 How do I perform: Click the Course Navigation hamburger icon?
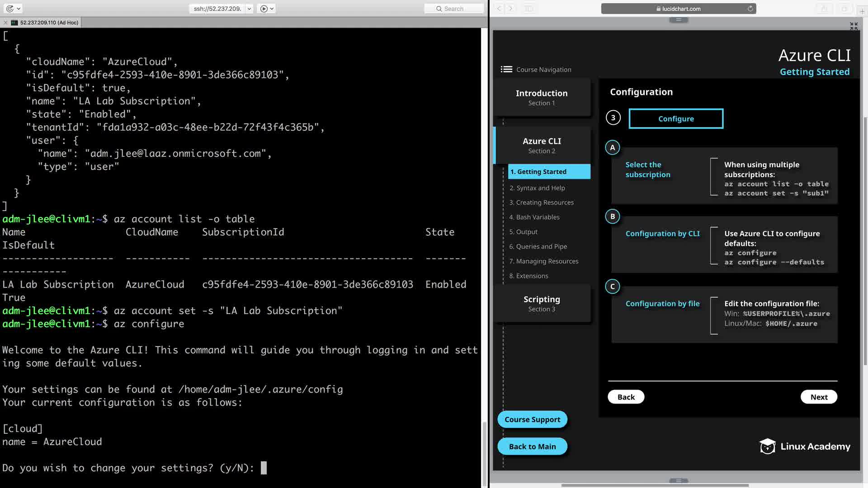click(506, 69)
